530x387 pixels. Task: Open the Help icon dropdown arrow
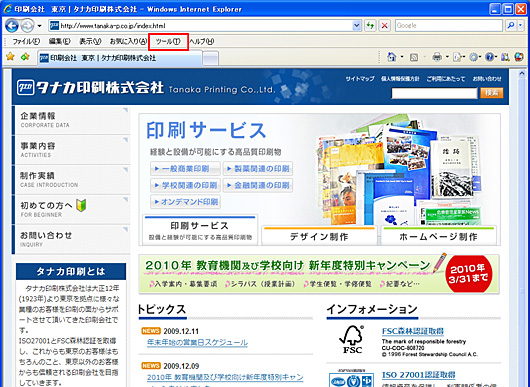tap(496, 57)
